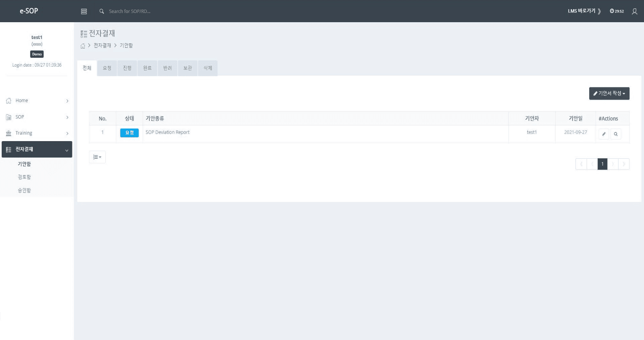Go to pagination previous page button
The image size is (644, 340).
[592, 164]
